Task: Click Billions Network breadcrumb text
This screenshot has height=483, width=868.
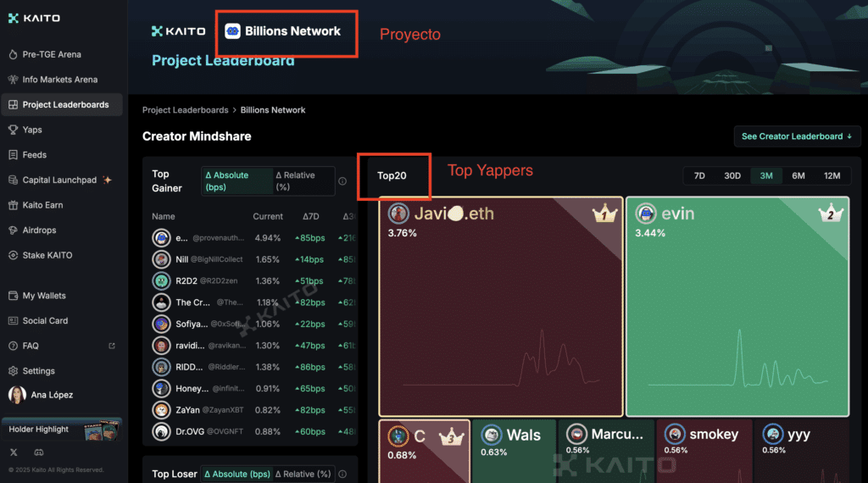Action: (273, 110)
